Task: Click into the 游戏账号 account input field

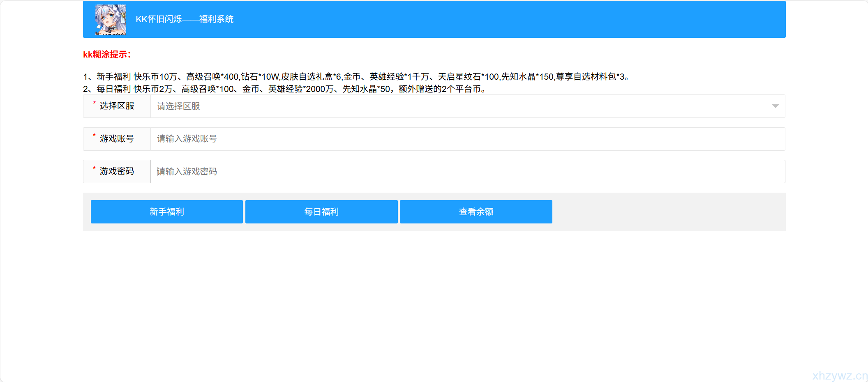Action: 370,139
